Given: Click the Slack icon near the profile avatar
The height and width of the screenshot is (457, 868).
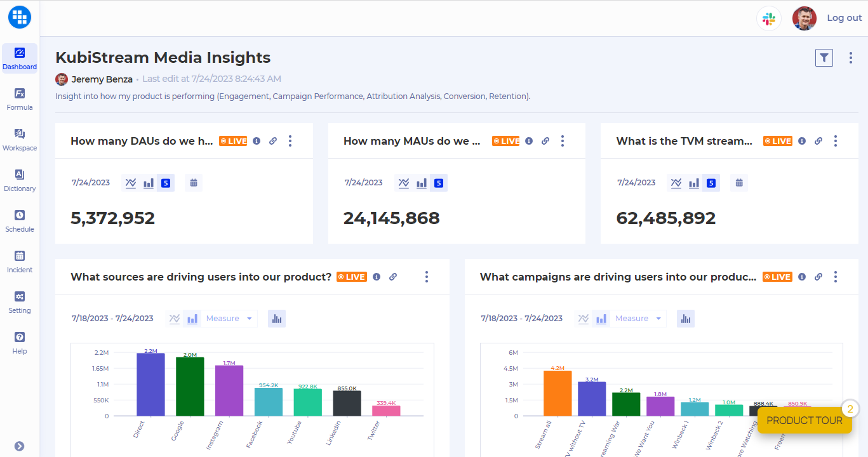Looking at the screenshot, I should click(769, 18).
